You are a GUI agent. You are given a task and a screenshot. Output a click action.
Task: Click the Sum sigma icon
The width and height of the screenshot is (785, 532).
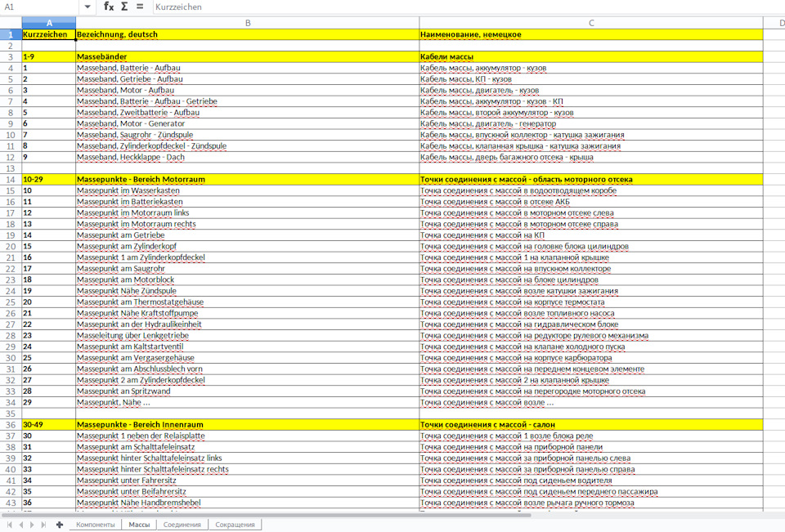pyautogui.click(x=124, y=7)
